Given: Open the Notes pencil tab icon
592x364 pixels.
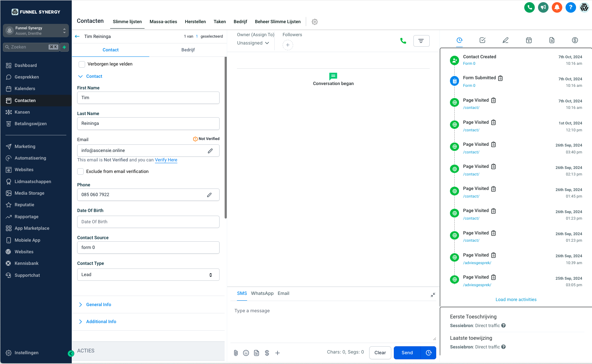Looking at the screenshot, I should (505, 40).
